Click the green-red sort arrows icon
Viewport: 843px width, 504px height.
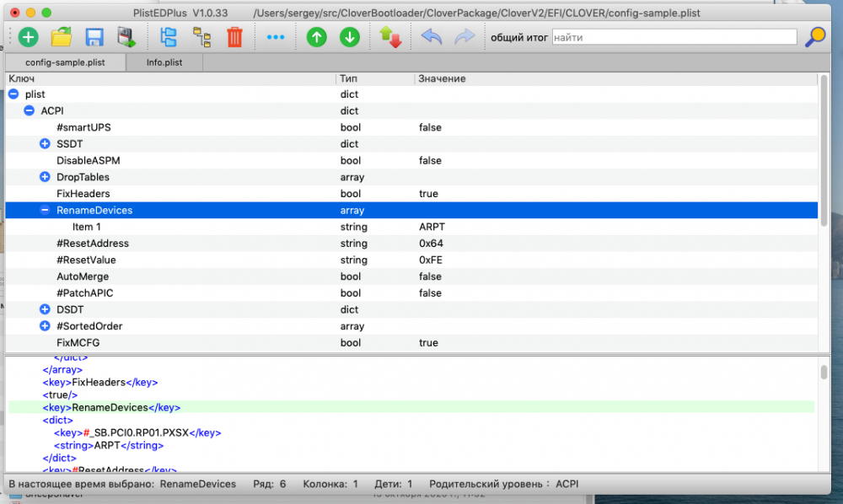(390, 37)
